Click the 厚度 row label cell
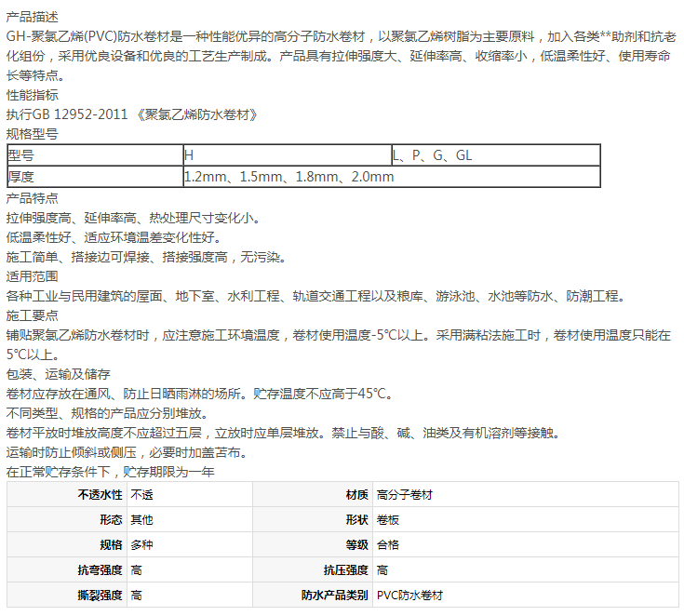Viewport: 684px width, 616px height. (20, 177)
